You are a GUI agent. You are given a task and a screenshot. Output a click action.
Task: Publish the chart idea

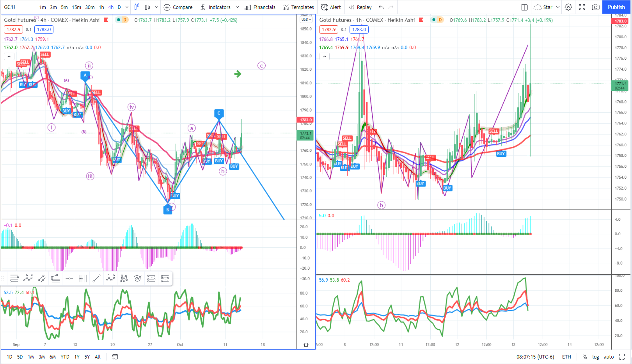pyautogui.click(x=616, y=7)
